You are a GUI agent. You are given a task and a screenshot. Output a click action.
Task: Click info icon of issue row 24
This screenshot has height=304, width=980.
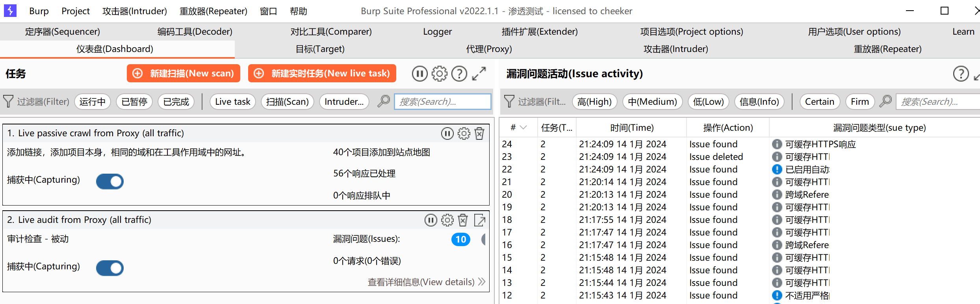tap(777, 144)
